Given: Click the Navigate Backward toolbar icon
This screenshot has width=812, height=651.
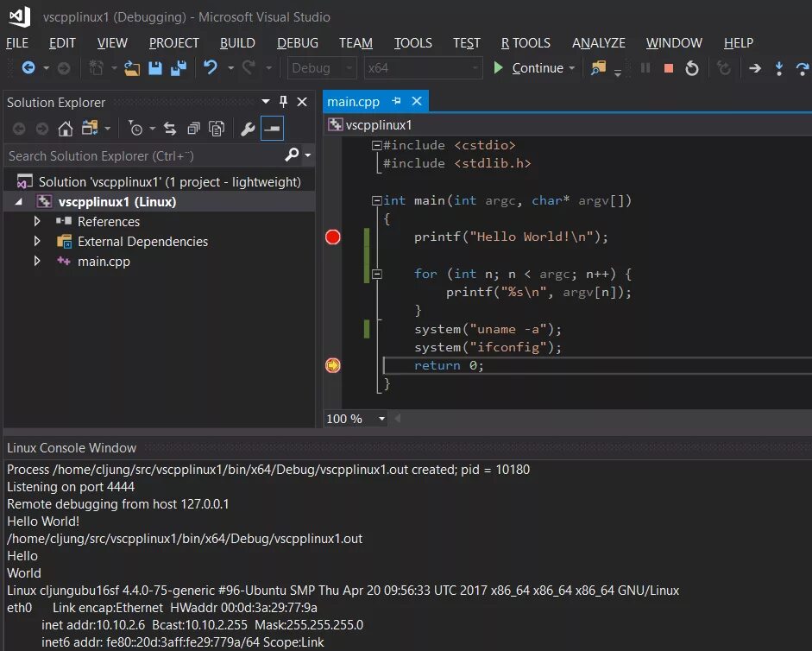Looking at the screenshot, I should [x=28, y=68].
